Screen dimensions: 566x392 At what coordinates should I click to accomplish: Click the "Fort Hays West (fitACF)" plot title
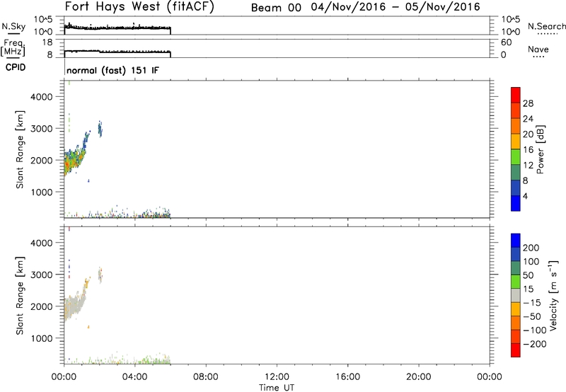(139, 7)
